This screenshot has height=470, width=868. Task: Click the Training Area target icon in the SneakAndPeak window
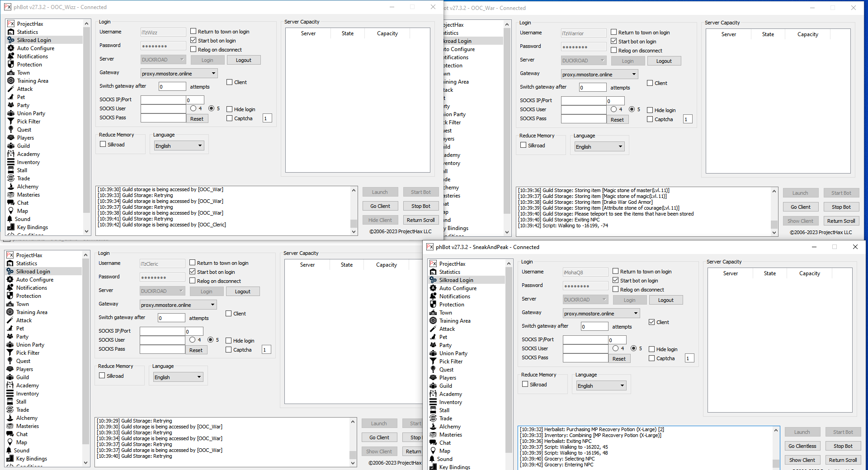(x=433, y=321)
